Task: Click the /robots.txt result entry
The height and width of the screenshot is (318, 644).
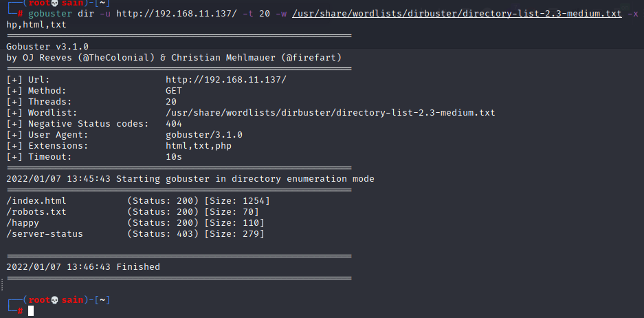Action: 36,212
